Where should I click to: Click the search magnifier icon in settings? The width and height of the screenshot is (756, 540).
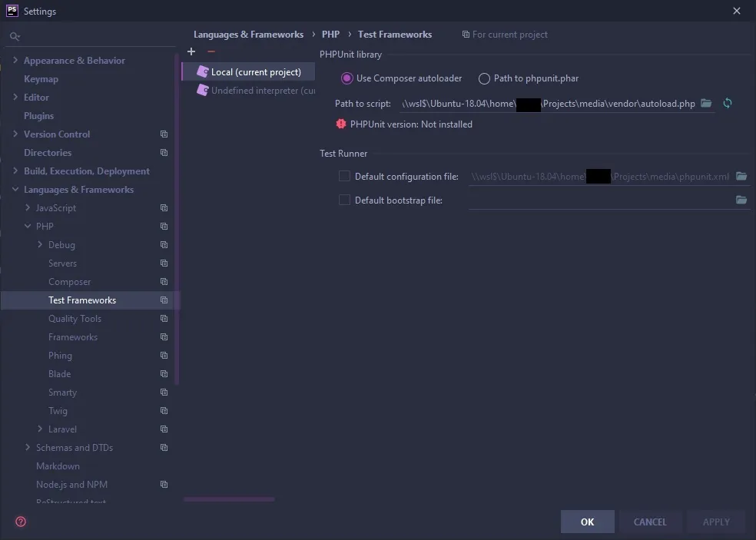[15, 36]
